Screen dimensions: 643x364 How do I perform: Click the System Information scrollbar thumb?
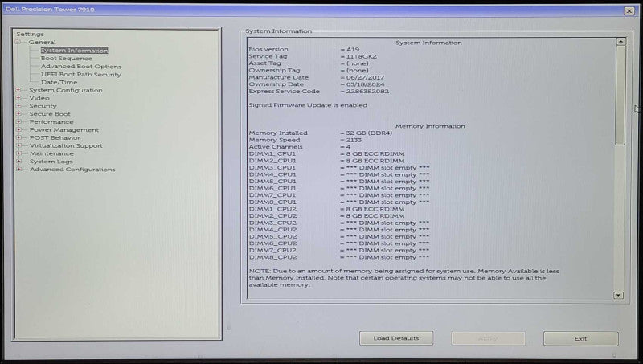point(620,95)
